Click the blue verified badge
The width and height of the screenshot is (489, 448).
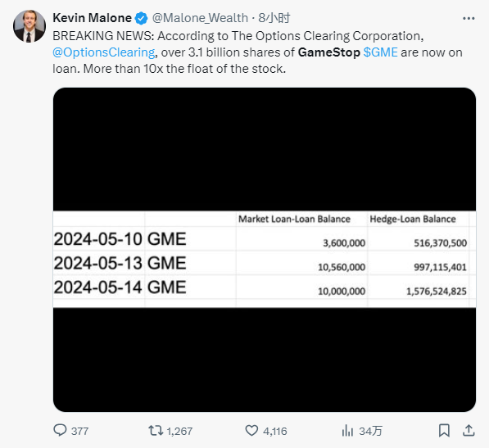coord(141,18)
